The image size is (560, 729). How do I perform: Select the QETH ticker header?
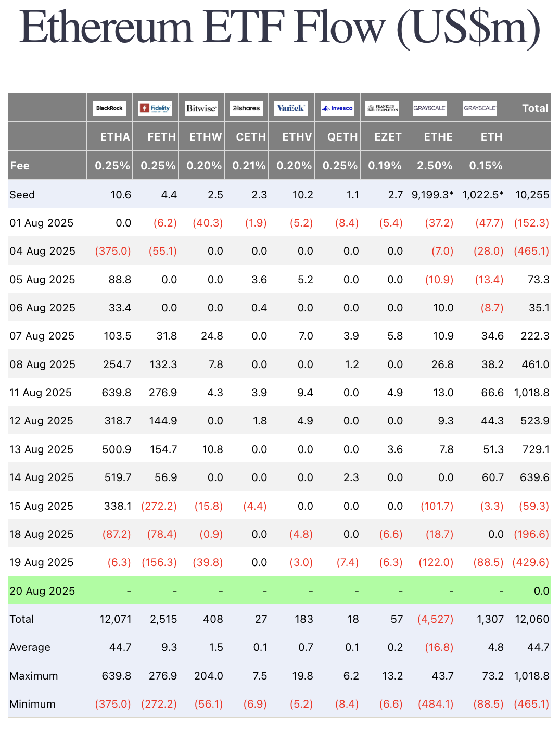click(342, 137)
